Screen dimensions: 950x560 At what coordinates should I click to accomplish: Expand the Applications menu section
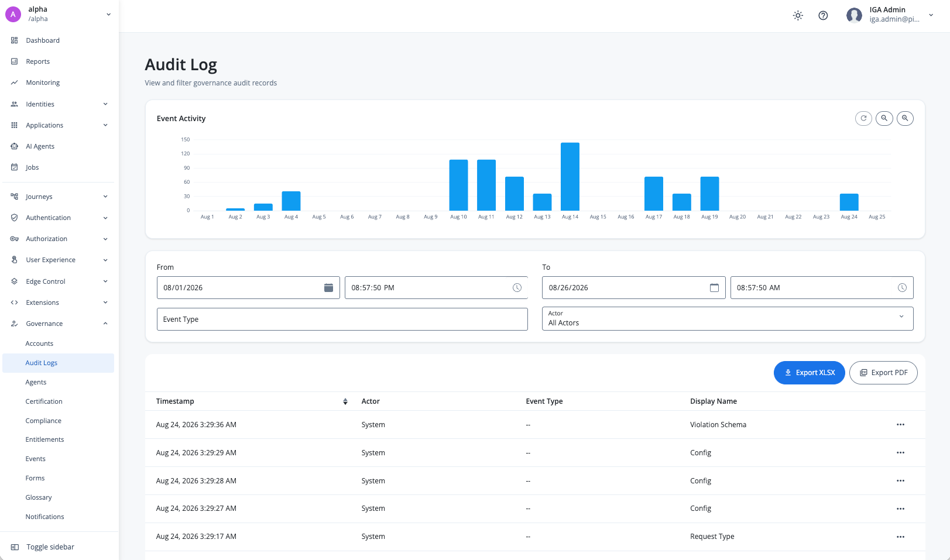[59, 125]
